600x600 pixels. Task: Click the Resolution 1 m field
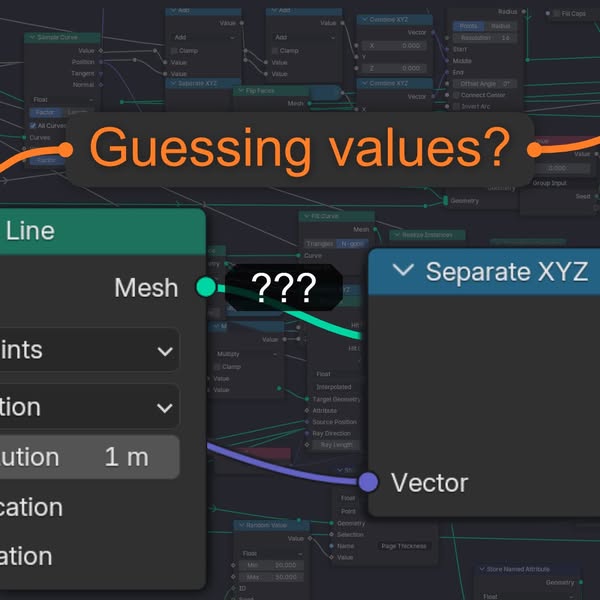pos(90,457)
